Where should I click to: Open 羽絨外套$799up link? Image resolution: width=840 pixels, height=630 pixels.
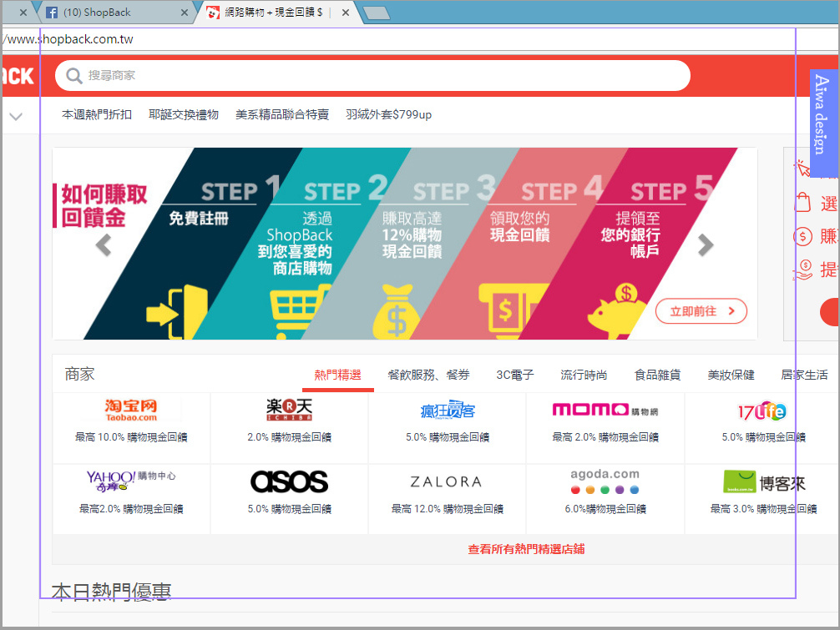click(x=388, y=114)
